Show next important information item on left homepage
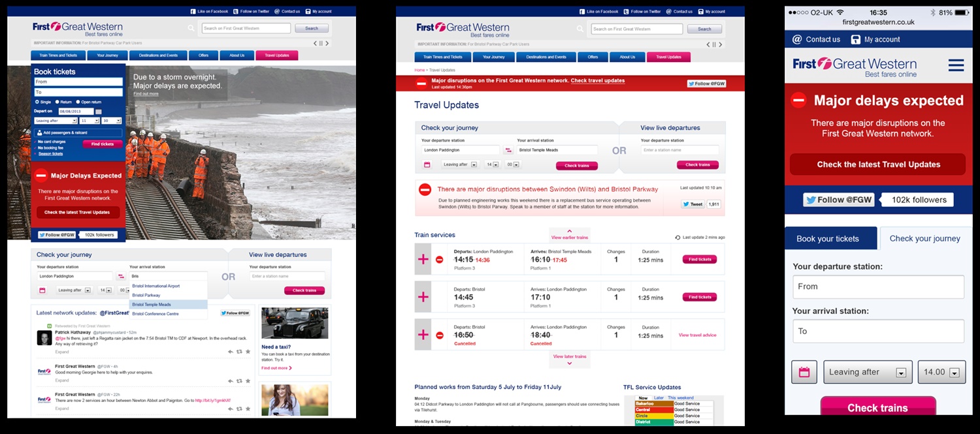Image resolution: width=980 pixels, height=434 pixels. pyautogui.click(x=327, y=44)
